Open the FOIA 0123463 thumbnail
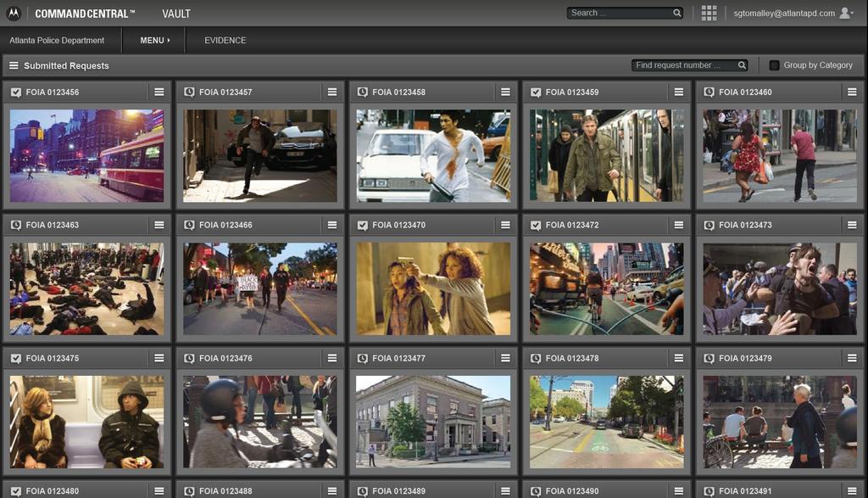 tap(87, 288)
